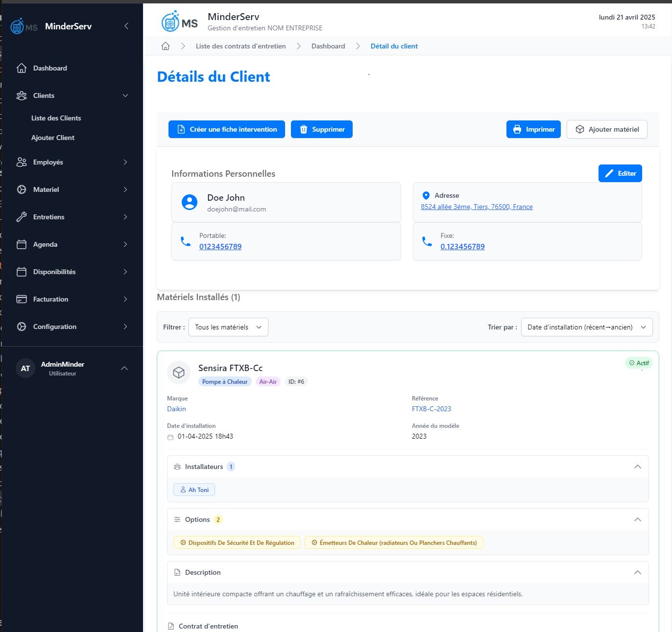This screenshot has width=672, height=632.
Task: Open Agenda via its calendar icon
Action: pos(22,244)
